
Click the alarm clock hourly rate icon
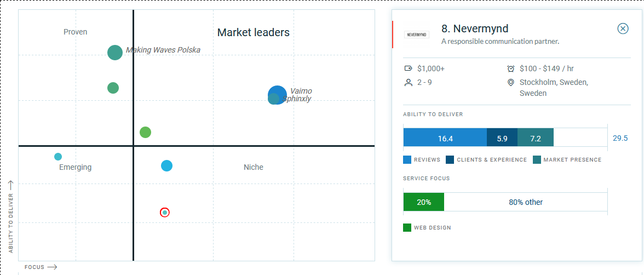pos(510,68)
